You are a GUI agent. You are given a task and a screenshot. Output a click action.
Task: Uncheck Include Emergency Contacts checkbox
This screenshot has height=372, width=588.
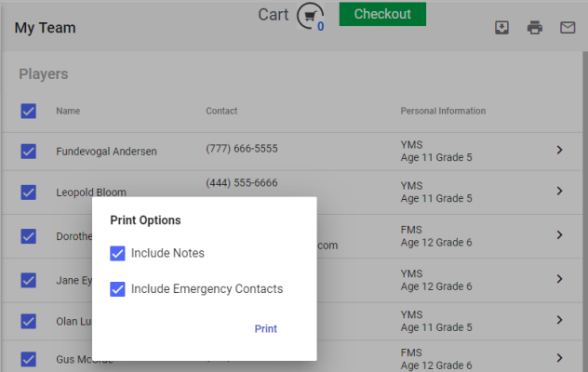point(118,289)
